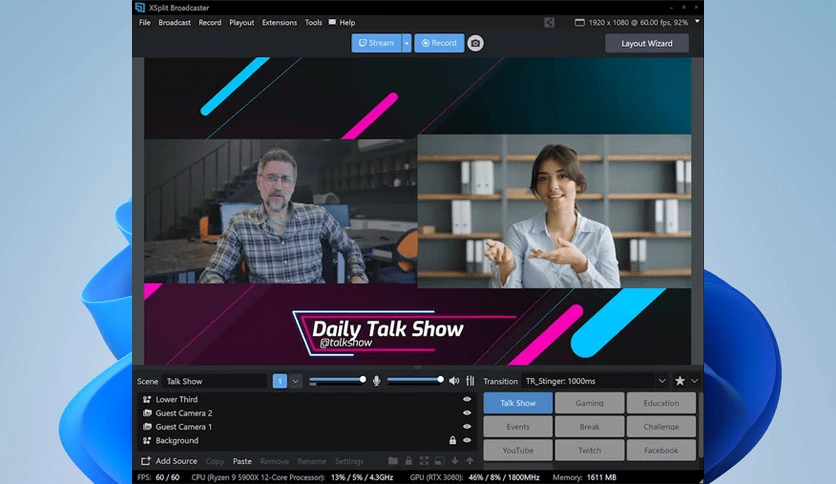Click the star favorite transition icon

click(680, 381)
